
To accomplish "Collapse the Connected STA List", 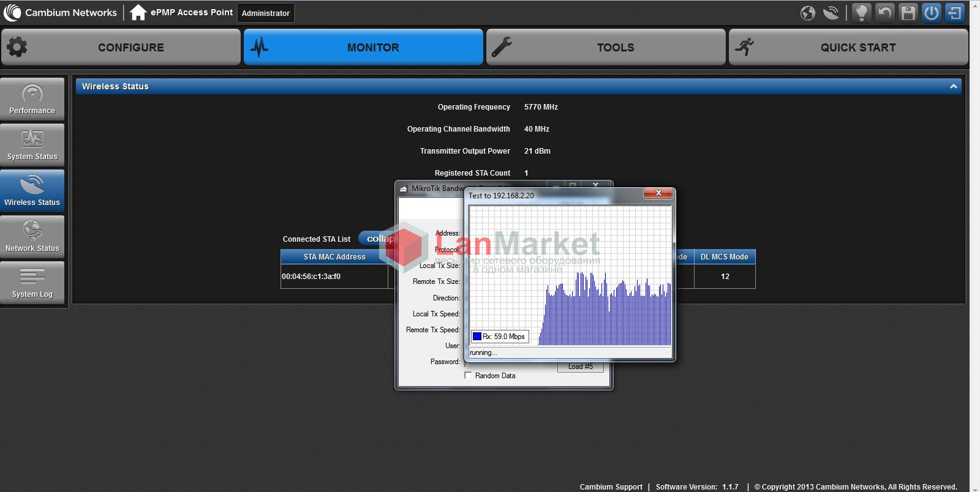I will [x=376, y=239].
